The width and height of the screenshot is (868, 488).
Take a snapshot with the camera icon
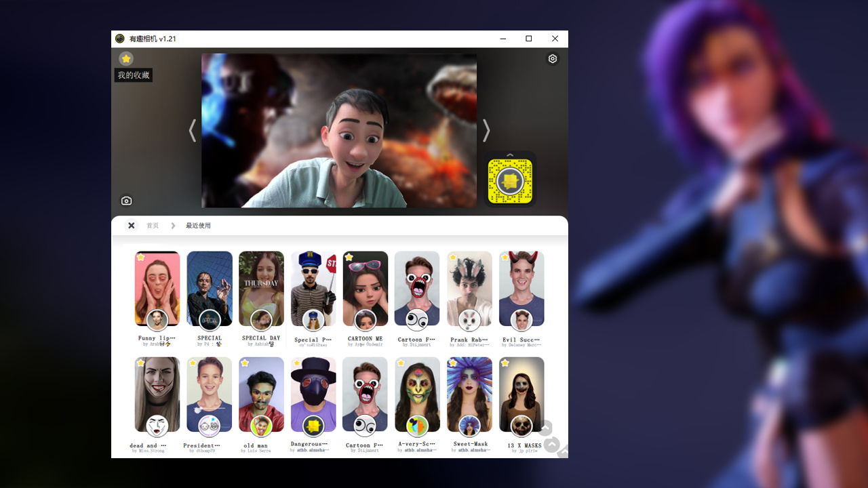126,201
